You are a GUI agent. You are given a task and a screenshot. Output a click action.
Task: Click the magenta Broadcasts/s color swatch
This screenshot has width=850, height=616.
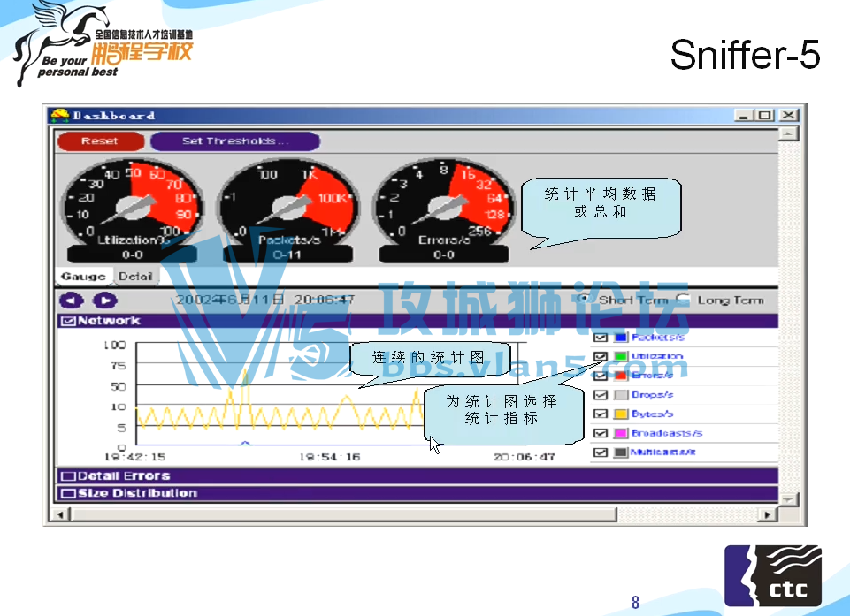pos(621,433)
